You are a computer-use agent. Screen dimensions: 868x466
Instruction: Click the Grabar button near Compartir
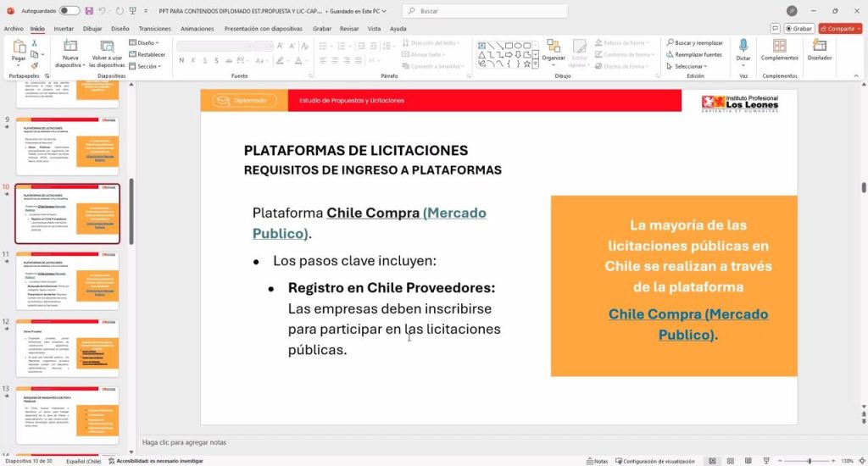point(798,28)
